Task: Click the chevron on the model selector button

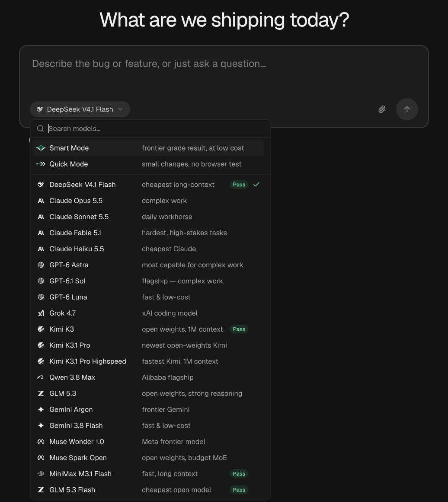Action: 120,109
